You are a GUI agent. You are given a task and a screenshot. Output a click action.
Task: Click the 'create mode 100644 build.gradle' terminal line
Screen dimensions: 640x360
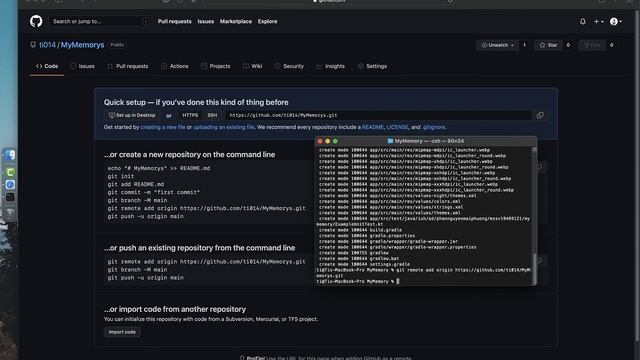tap(360, 230)
